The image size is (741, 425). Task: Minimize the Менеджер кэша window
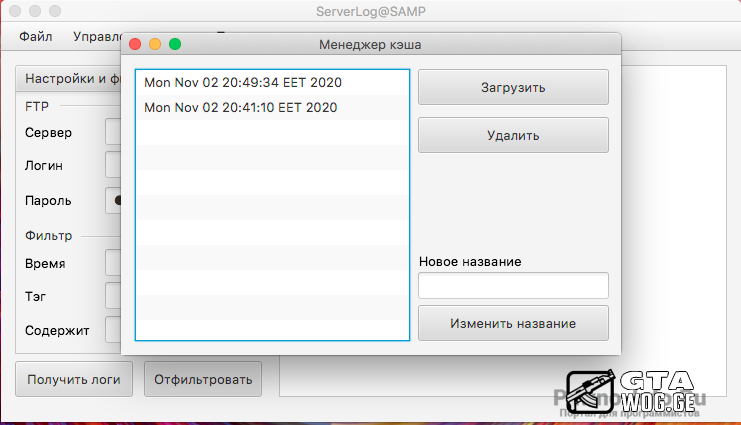point(155,45)
